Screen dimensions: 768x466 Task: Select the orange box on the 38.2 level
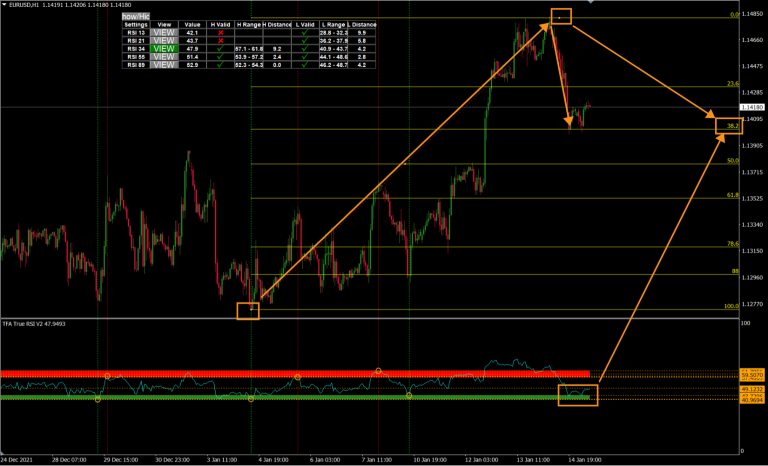(729, 125)
